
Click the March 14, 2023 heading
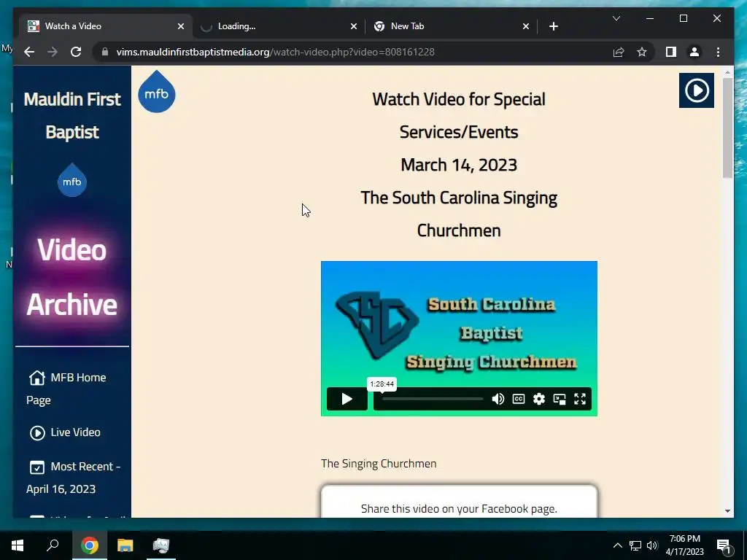[x=459, y=165]
